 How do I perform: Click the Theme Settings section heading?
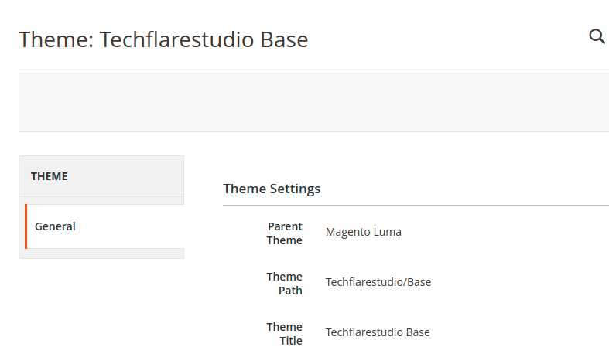point(272,189)
